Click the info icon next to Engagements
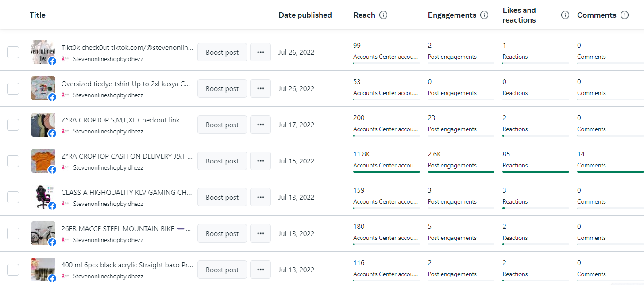Viewport: 644px width, 285px height. click(484, 15)
